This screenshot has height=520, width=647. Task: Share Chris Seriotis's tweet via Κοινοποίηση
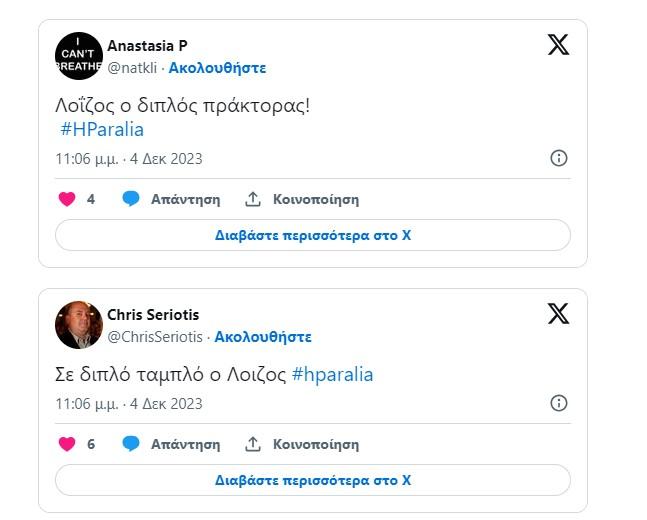coord(302,444)
